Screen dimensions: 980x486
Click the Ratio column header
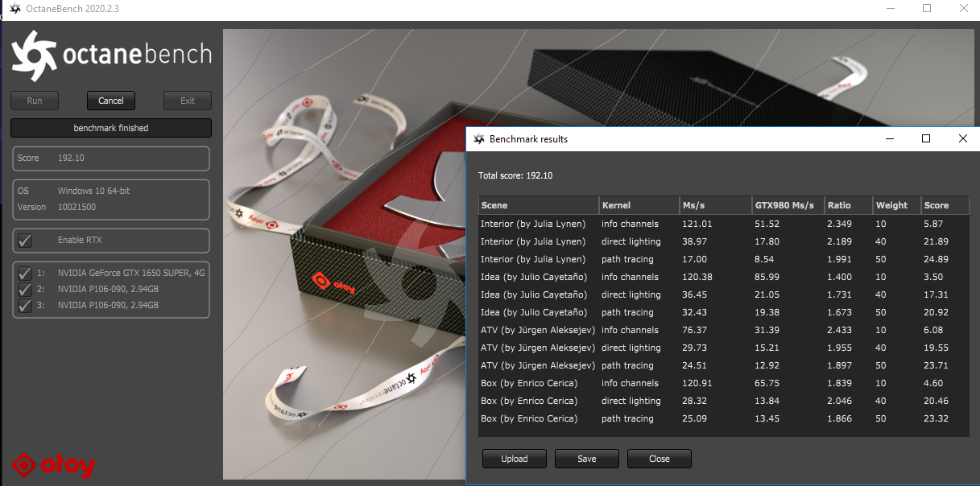[x=849, y=205]
